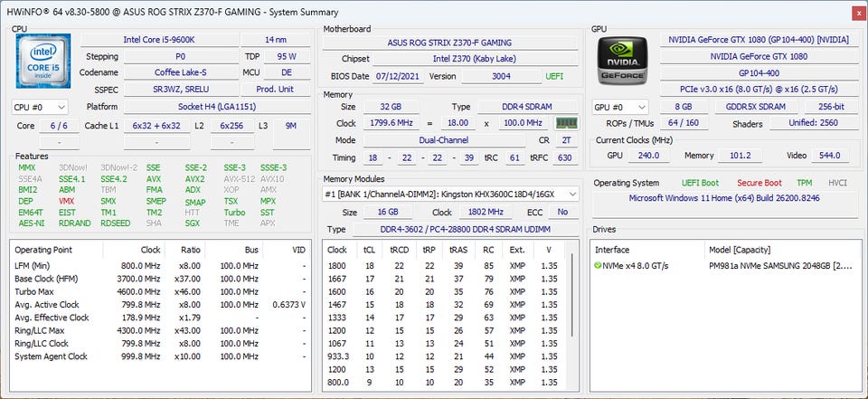
Task: Click the Socket H4 (LGA1151) platform field
Action: coord(217,107)
